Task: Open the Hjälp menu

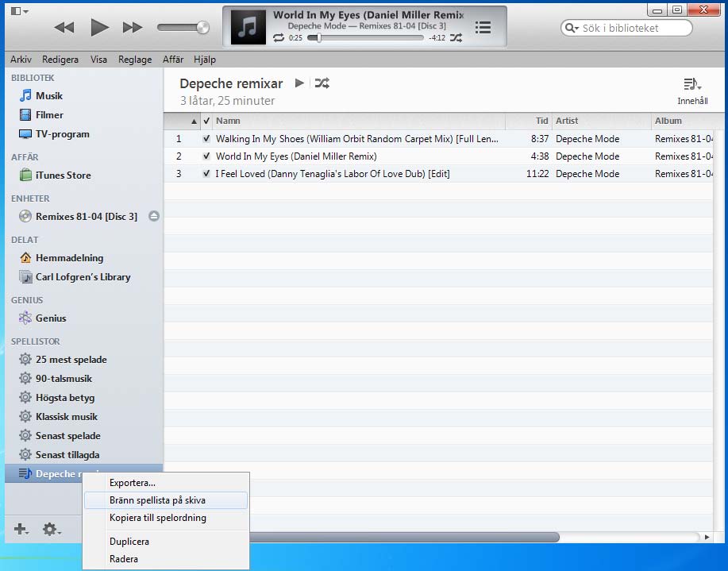Action: point(205,60)
